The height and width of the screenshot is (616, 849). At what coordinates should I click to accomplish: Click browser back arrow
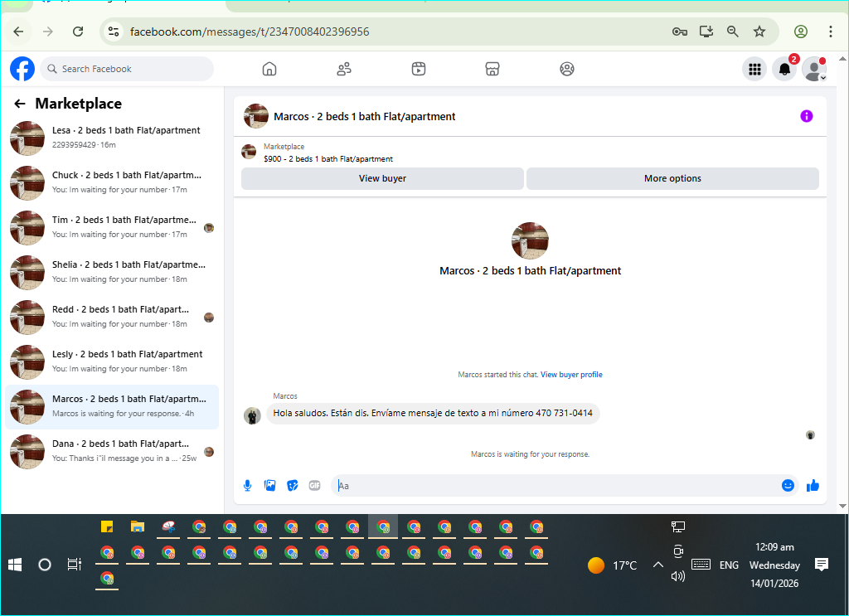pyautogui.click(x=18, y=32)
